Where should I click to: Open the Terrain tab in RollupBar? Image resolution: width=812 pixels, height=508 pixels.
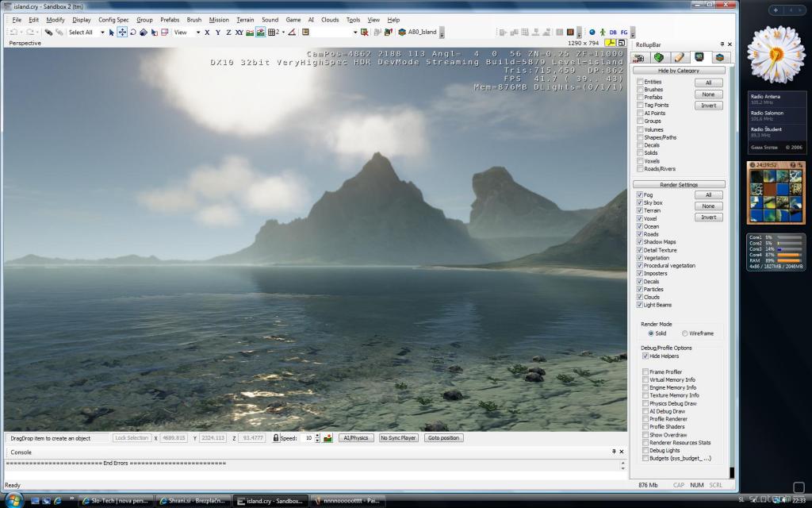[x=659, y=57]
